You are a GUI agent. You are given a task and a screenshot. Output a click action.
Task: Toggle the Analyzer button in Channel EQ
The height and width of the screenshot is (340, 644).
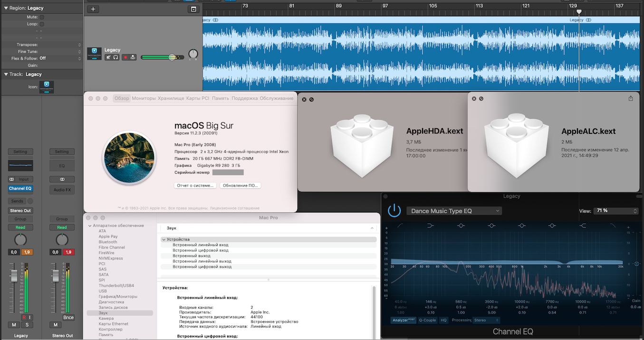point(403,320)
